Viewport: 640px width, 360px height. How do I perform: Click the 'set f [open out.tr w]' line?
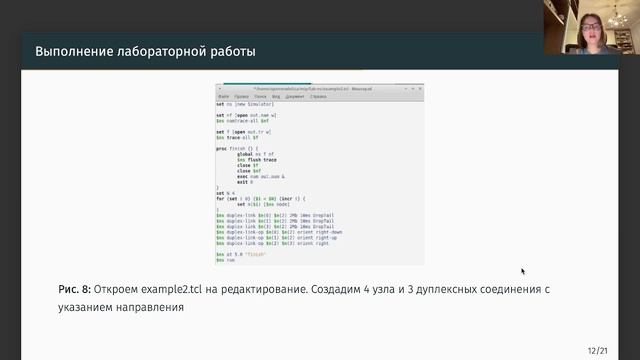[243, 132]
